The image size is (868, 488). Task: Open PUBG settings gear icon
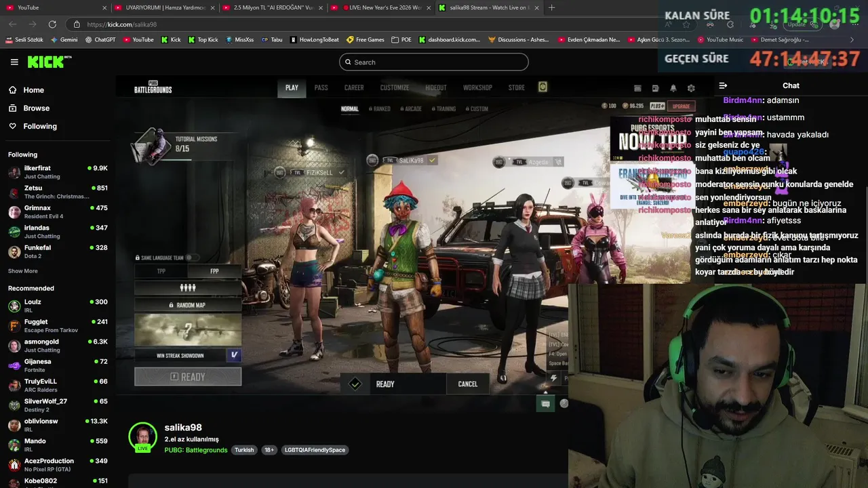tap(691, 88)
